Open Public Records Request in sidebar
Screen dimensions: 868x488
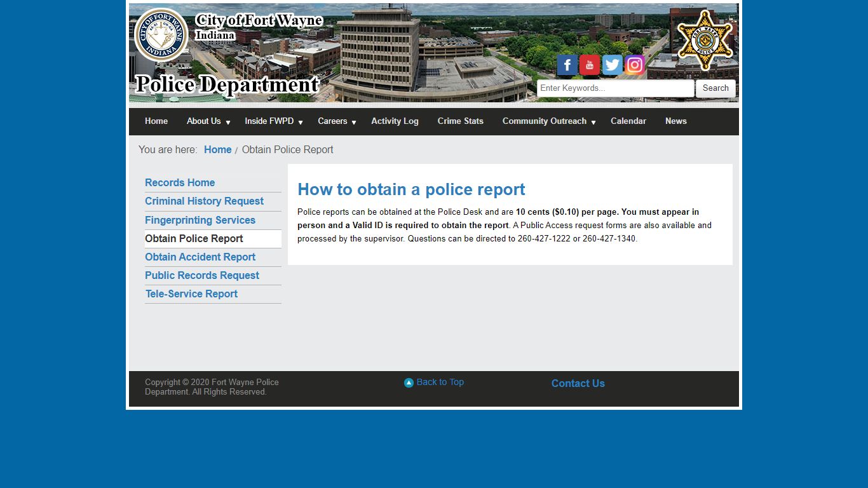[202, 276]
